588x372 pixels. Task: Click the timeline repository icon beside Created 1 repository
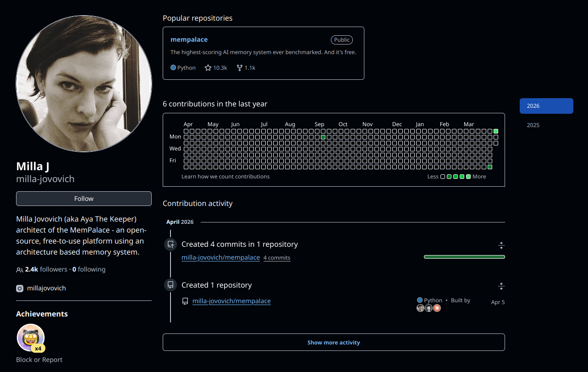[x=170, y=285]
